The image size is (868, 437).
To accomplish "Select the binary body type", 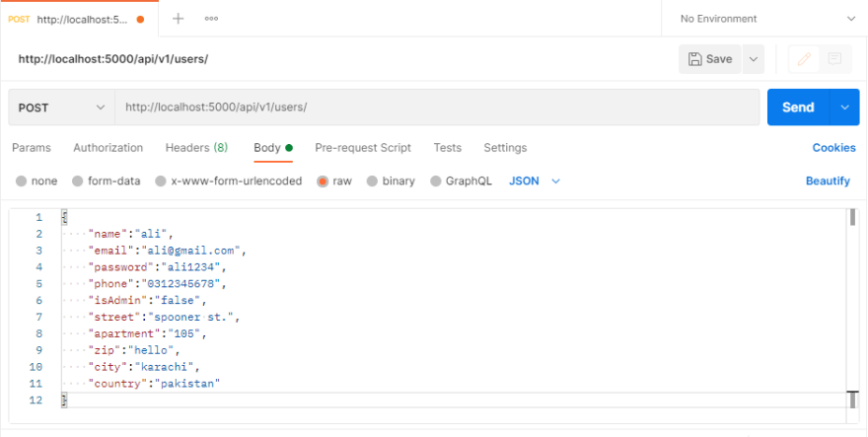I will tap(391, 182).
